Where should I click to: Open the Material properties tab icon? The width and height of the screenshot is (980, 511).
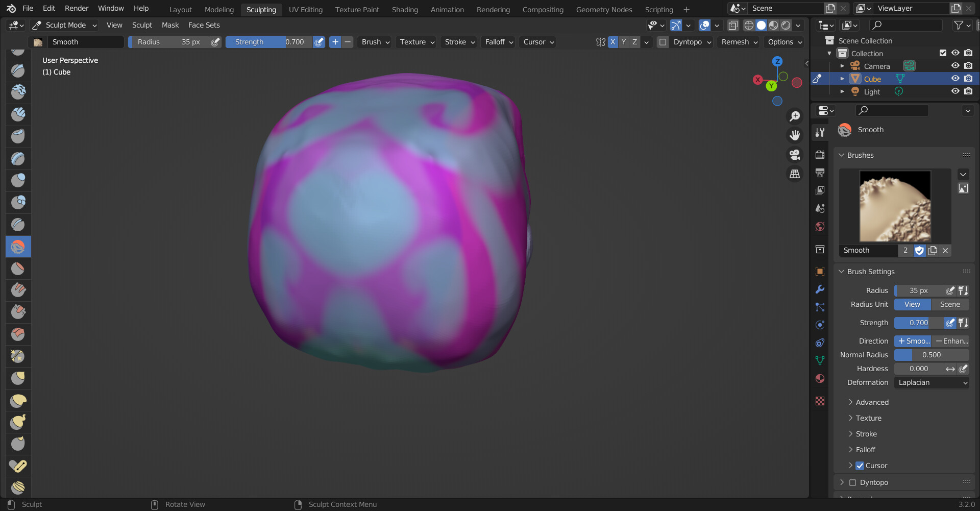(820, 378)
